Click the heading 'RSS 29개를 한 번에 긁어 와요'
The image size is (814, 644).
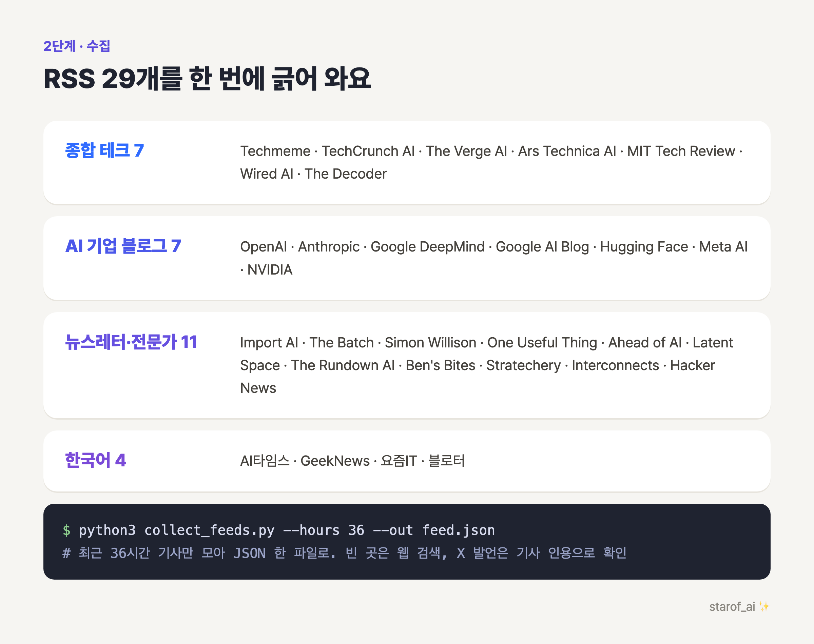coord(207,78)
